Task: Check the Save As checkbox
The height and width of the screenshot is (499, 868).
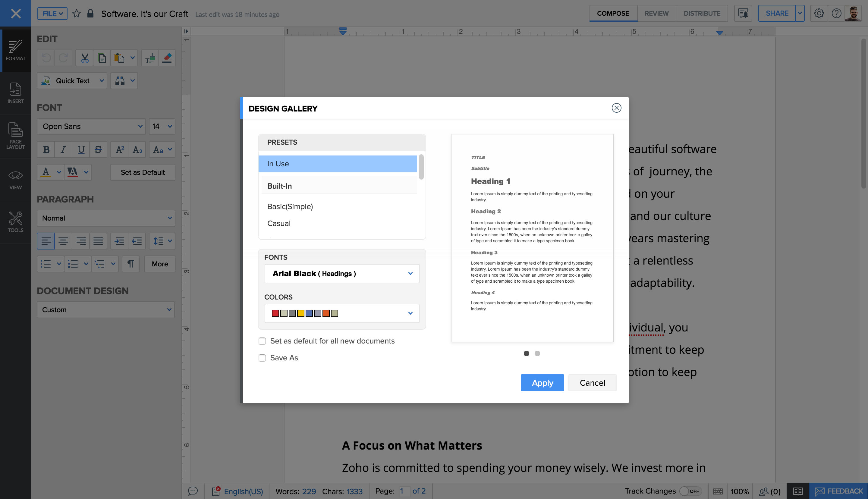Action: point(262,358)
